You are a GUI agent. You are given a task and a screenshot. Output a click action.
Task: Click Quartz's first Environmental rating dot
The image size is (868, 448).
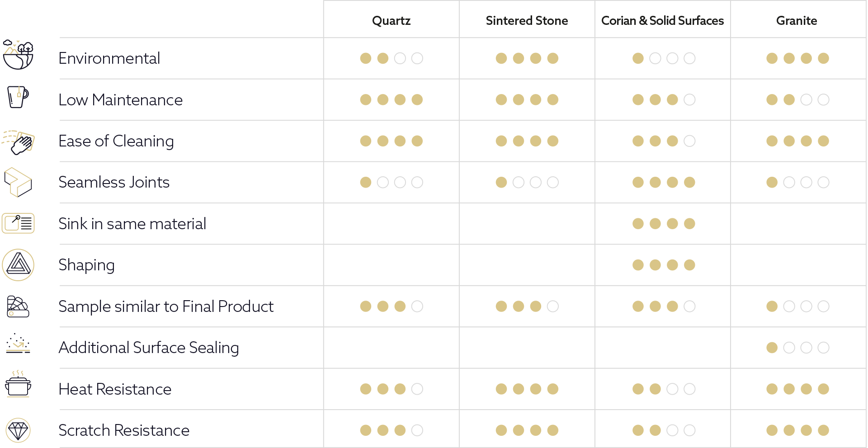coord(366,58)
